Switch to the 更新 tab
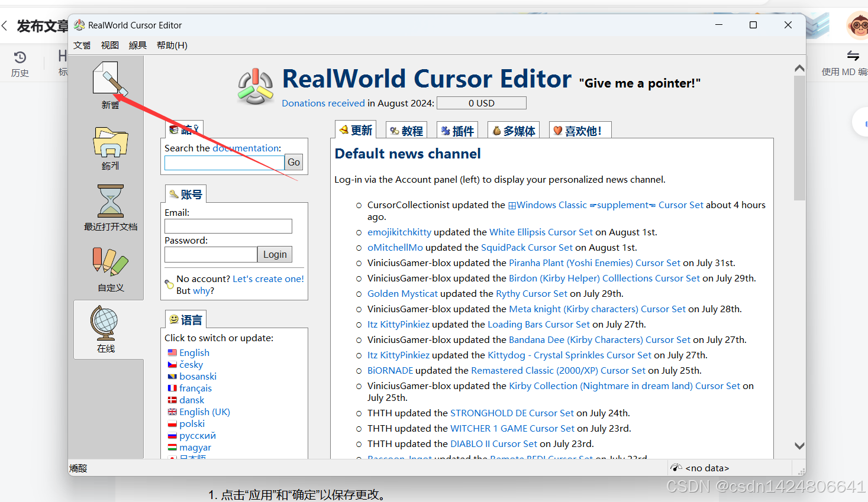 click(x=356, y=130)
